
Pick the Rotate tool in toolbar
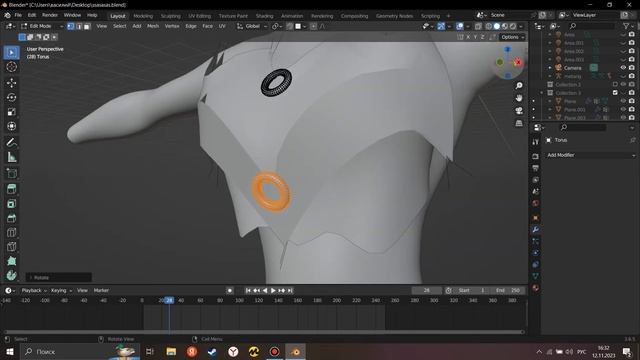[x=11, y=97]
